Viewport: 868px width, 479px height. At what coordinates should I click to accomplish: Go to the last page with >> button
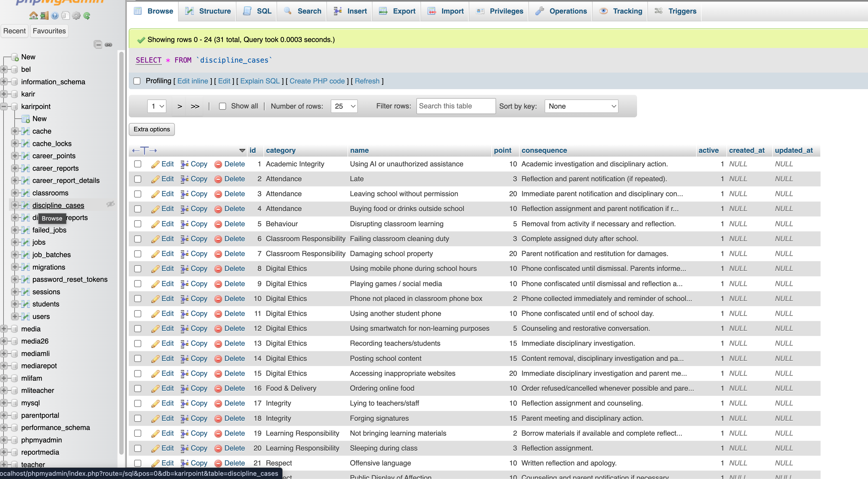[x=195, y=106]
